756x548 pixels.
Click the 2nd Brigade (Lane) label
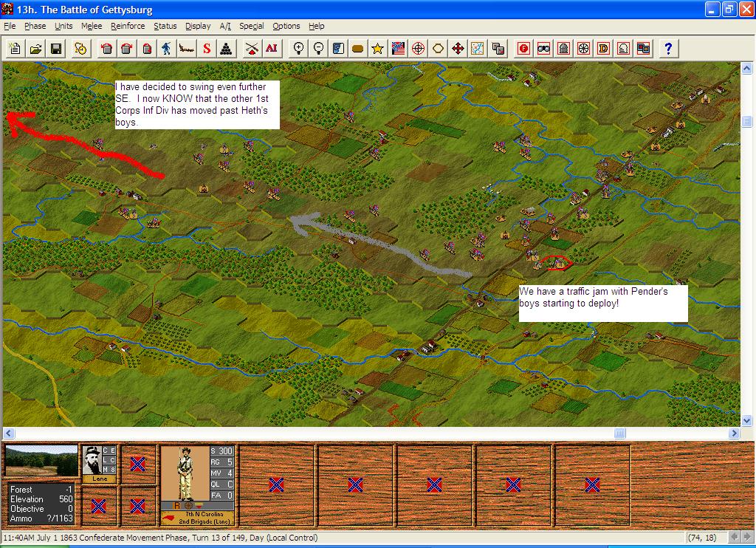point(205,521)
